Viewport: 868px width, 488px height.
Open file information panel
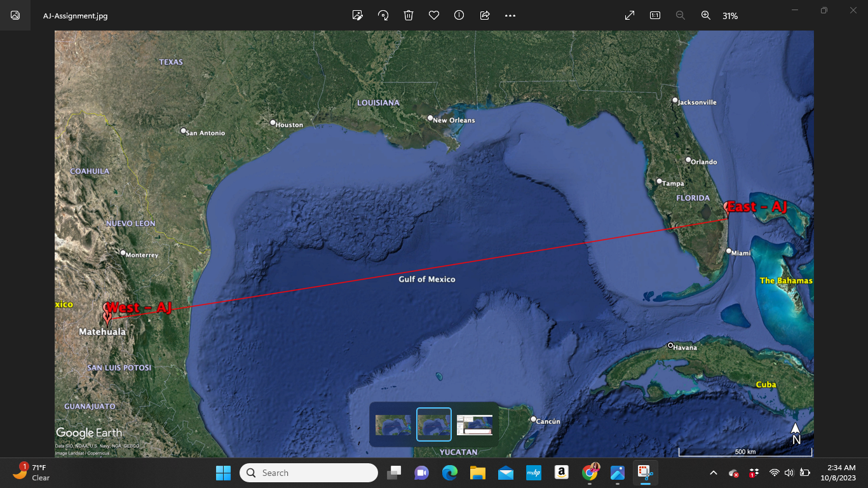point(459,15)
